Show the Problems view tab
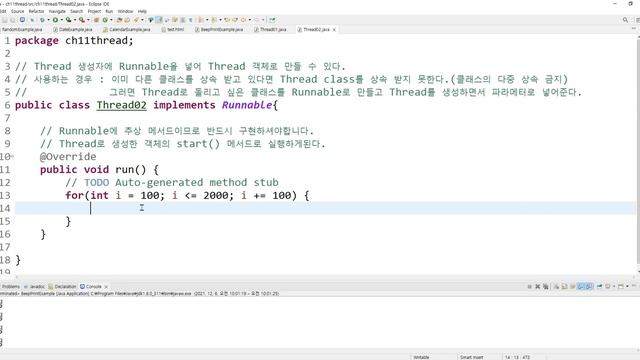Image resolution: width=640 pixels, height=360 pixels. coord(10,287)
